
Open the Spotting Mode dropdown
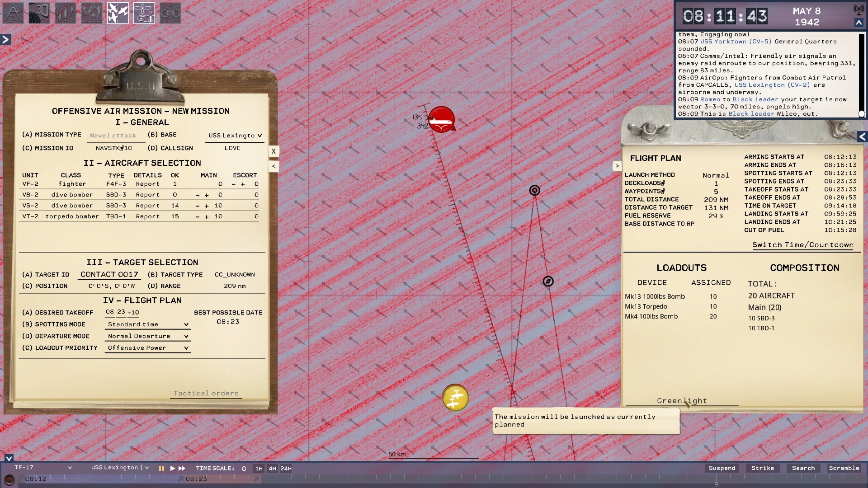[x=148, y=324]
